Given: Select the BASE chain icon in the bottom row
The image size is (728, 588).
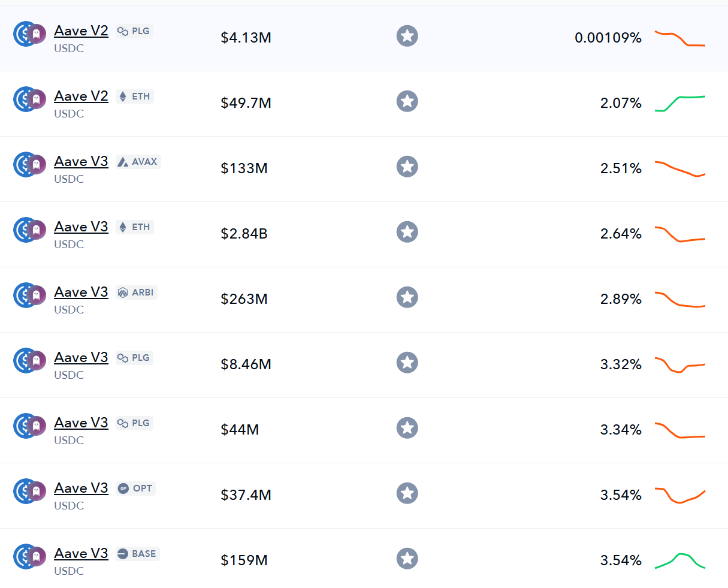Looking at the screenshot, I should [x=137, y=554].
